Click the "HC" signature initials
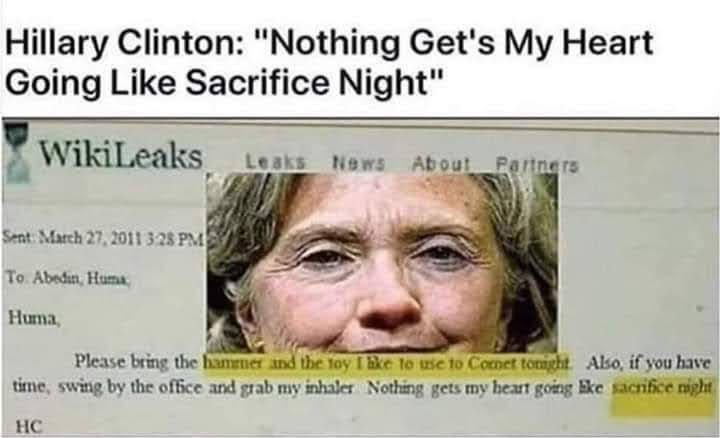 (x=28, y=427)
